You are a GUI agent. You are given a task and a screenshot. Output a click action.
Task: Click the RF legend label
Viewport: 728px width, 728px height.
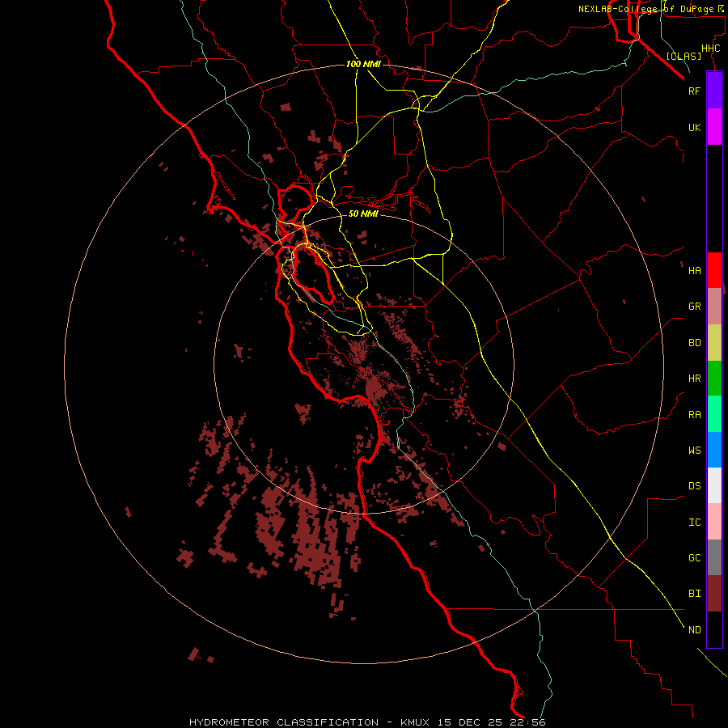click(694, 91)
